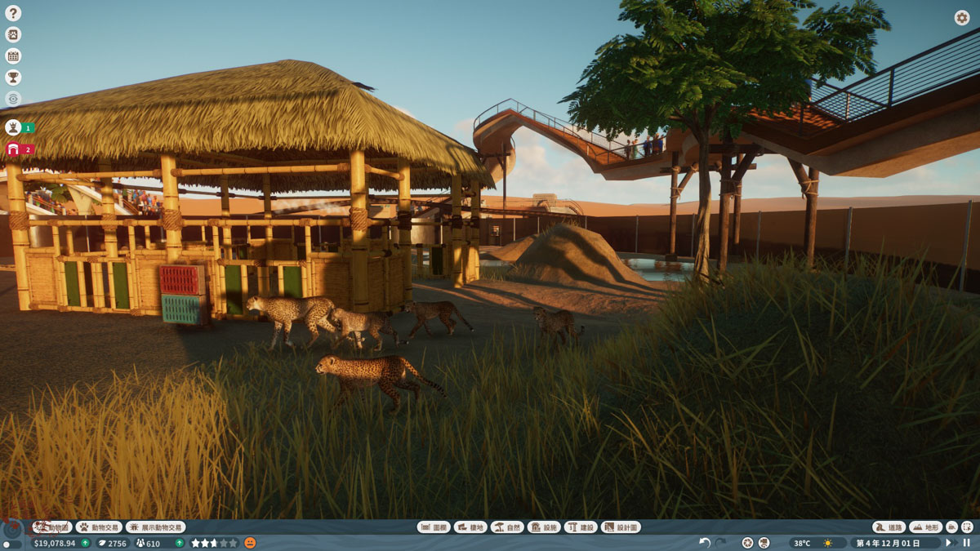Screen dimensions: 980x551
Task: Open the staff alerts with green badge
Action: point(14,127)
